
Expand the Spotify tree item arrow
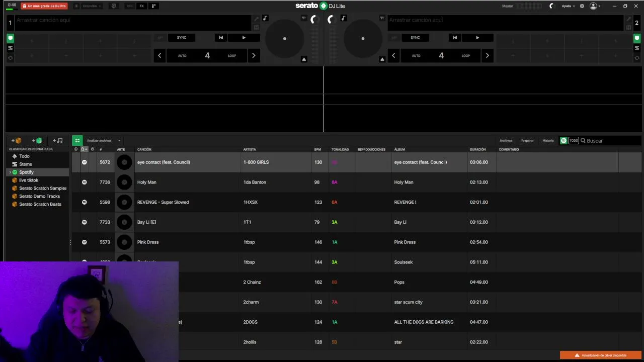click(10, 172)
